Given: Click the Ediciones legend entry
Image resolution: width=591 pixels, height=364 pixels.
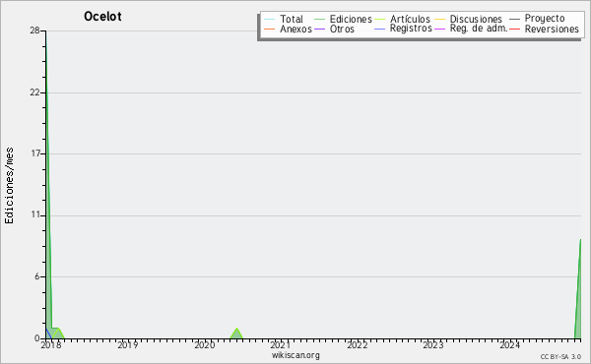Looking at the screenshot, I should pos(343,19).
